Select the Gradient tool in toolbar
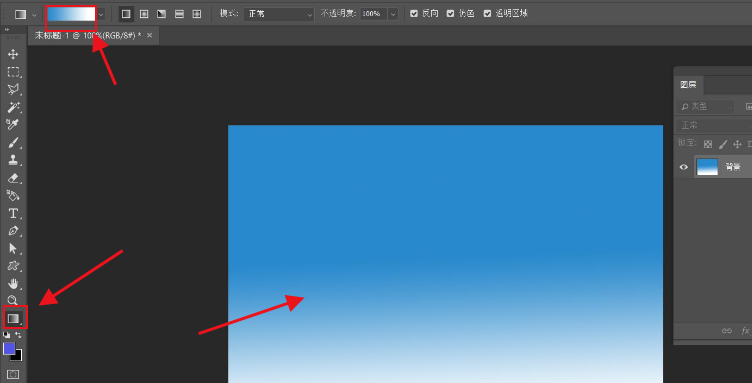This screenshot has height=383, width=752. coord(13,317)
